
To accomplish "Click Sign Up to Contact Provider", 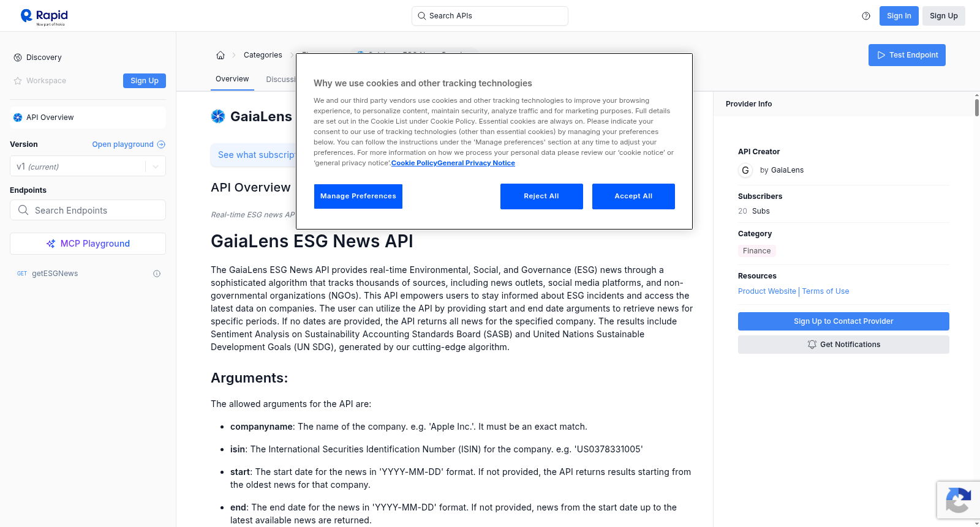I will click(843, 321).
